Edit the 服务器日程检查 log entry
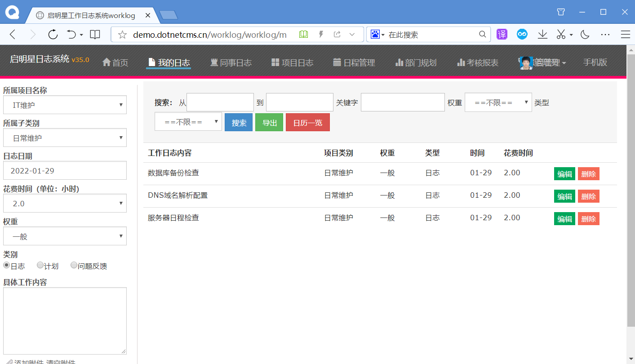 pyautogui.click(x=564, y=219)
